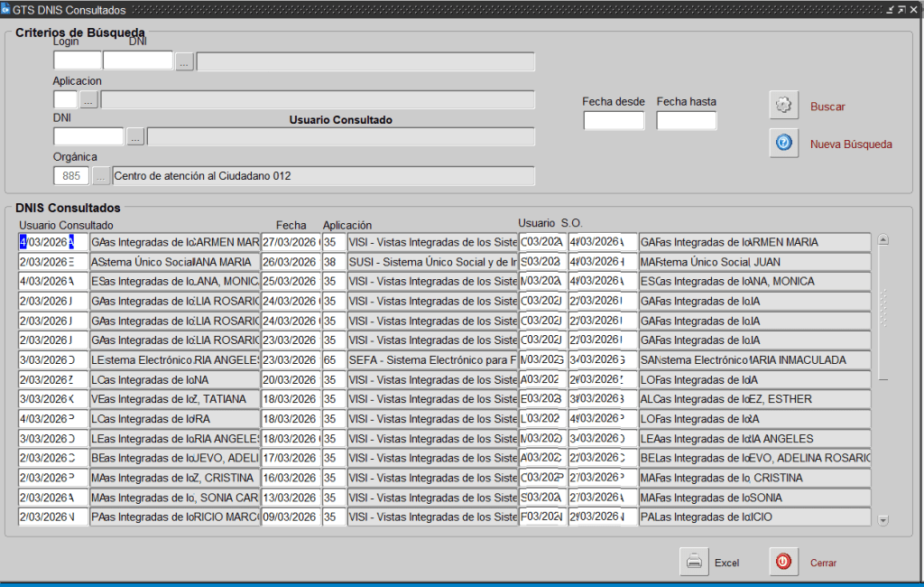This screenshot has height=587, width=924.
Task: Select the SEFA - Sistema Electrónico application cell
Action: (x=431, y=359)
